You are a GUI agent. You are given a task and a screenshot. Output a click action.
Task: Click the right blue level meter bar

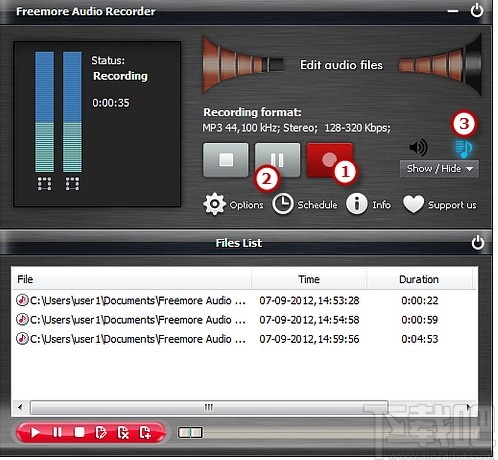coord(72,112)
